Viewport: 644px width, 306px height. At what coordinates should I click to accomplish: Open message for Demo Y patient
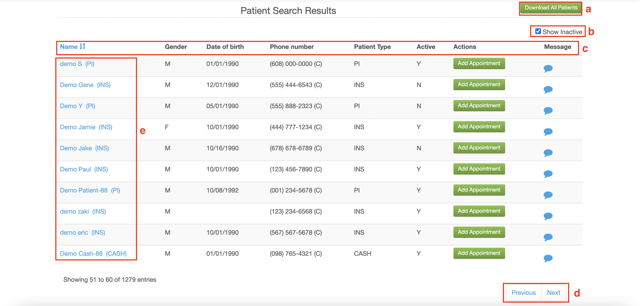pos(548,111)
